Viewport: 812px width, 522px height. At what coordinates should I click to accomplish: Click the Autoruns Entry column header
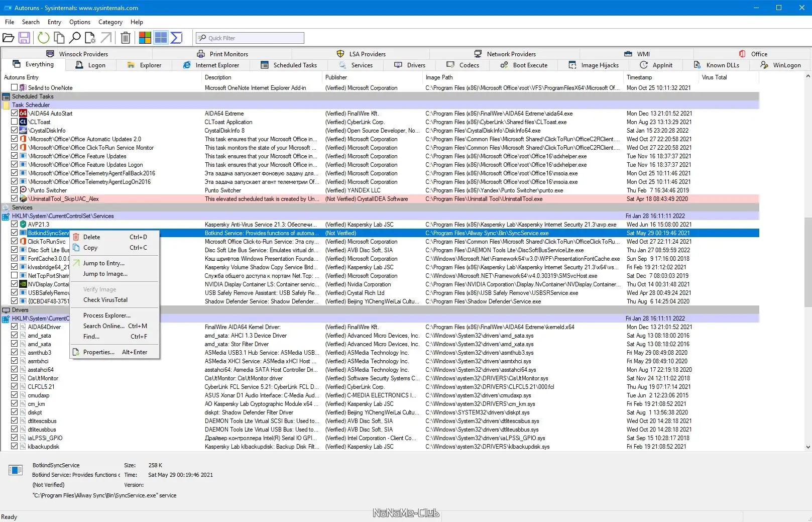pyautogui.click(x=101, y=77)
